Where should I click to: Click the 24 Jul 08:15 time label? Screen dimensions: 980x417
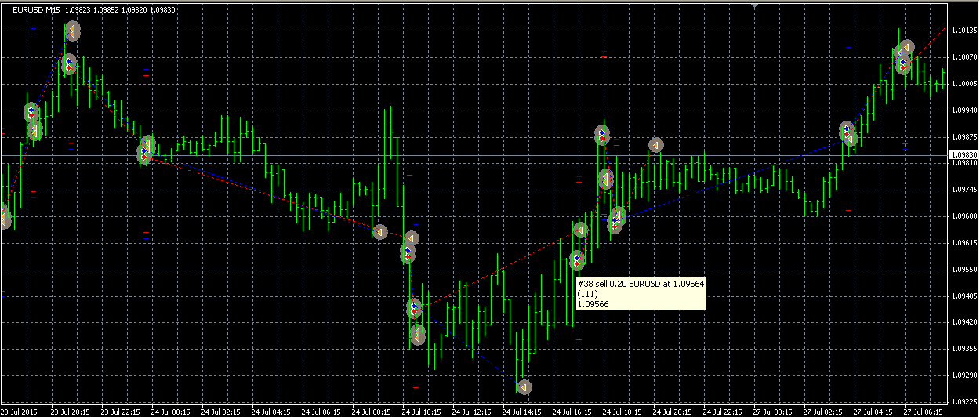coord(372,412)
